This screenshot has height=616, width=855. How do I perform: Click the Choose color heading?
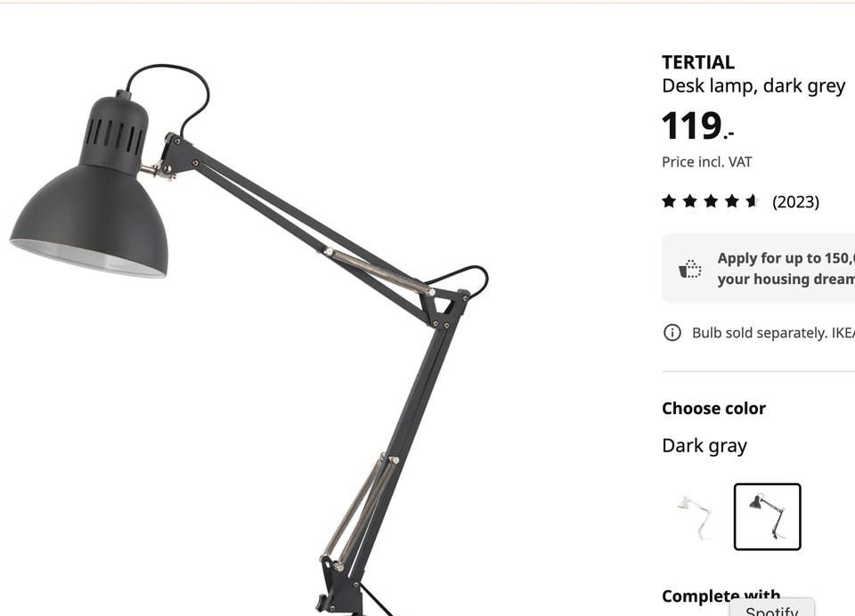[x=713, y=409]
